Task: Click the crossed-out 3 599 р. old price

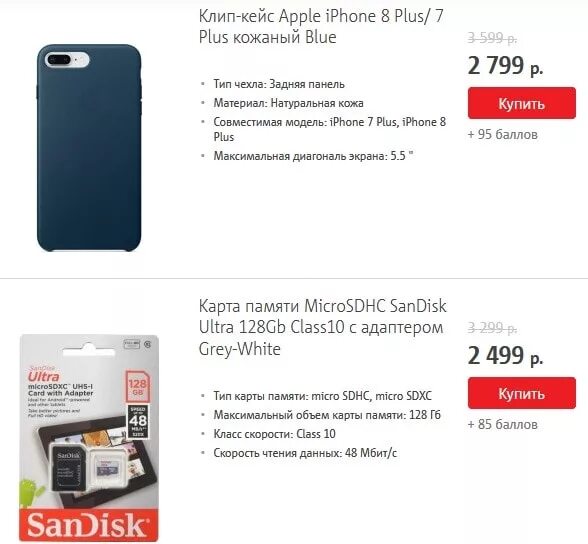Action: [492, 38]
